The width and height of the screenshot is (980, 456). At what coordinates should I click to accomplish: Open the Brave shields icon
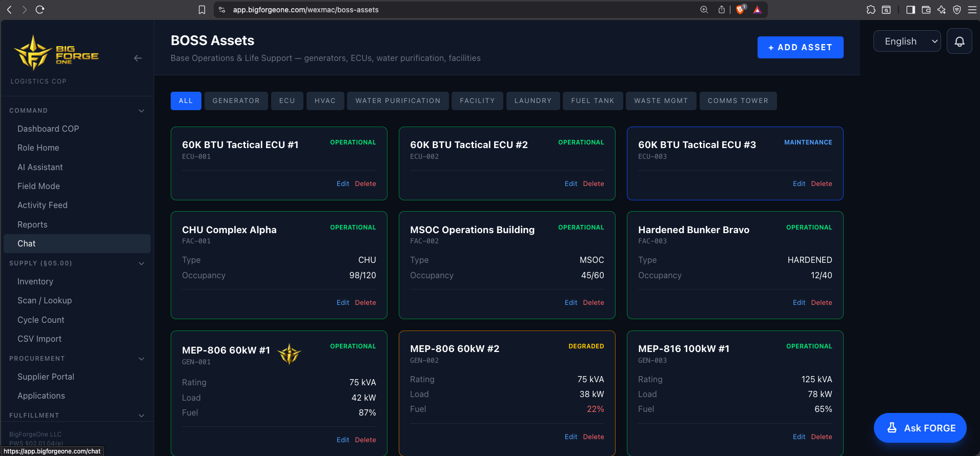coord(741,10)
